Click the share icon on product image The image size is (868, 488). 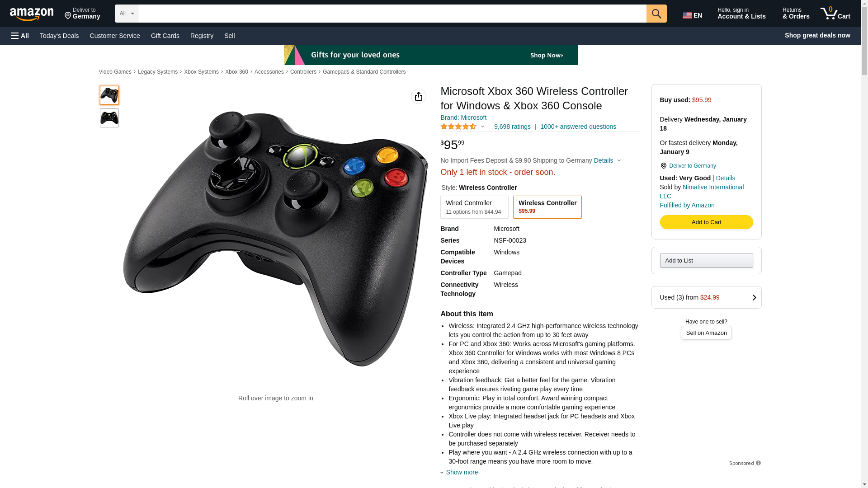point(419,96)
